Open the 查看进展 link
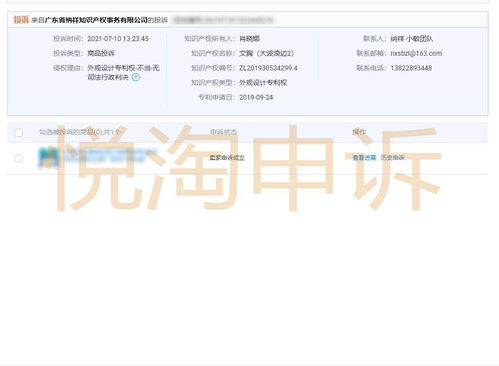Viewport: 499px width, 366px height. 364,157
